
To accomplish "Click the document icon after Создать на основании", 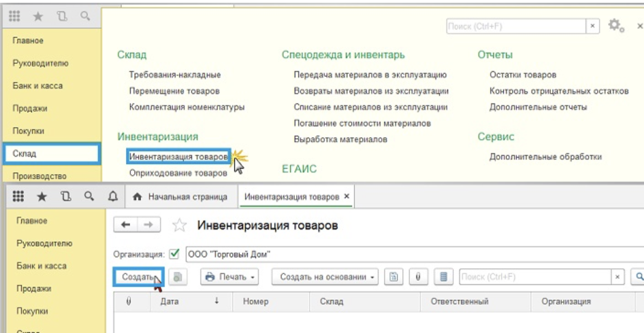I will [x=394, y=277].
